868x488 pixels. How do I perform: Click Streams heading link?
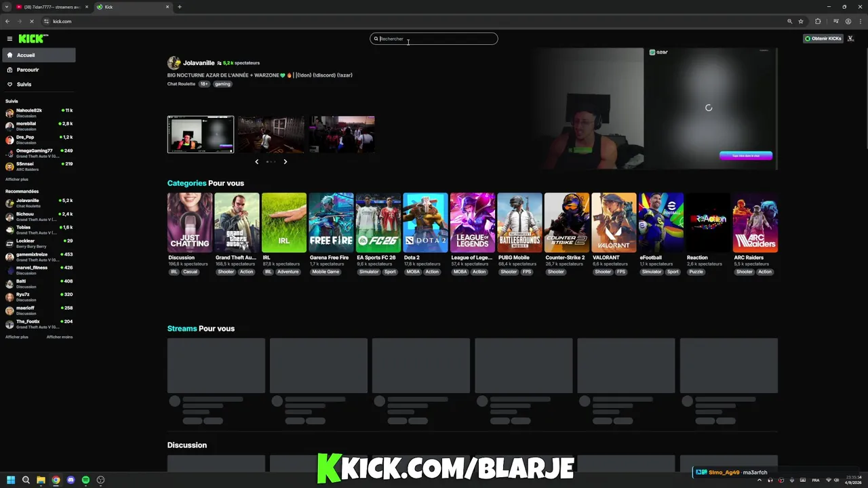(x=182, y=329)
